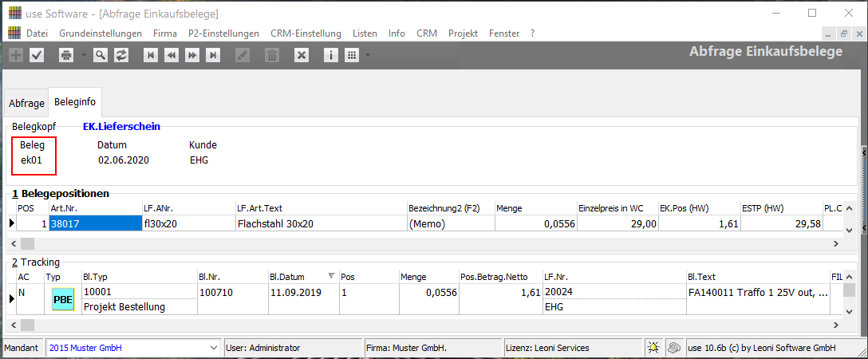Click the LF.Nr. cell 20024
Viewport: 868px width, 359px height.
tap(614, 291)
